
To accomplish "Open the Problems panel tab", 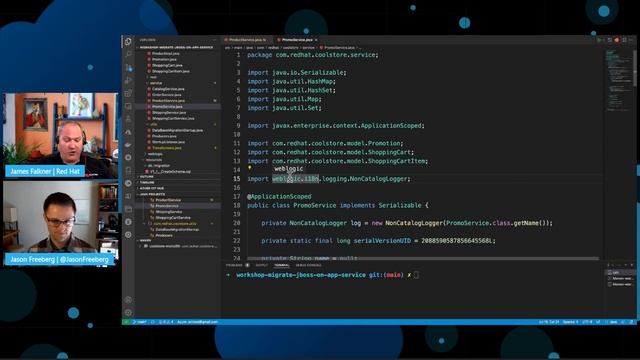I will click(235, 265).
